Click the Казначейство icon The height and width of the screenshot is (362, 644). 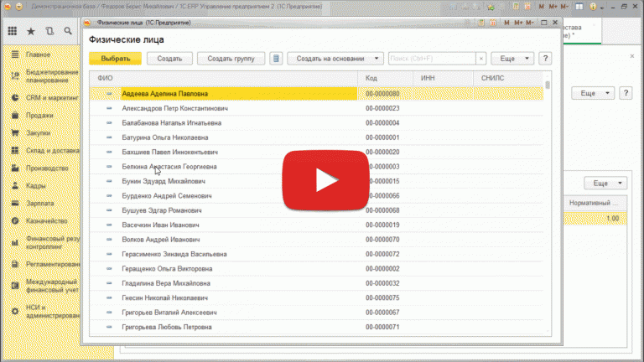[15, 221]
